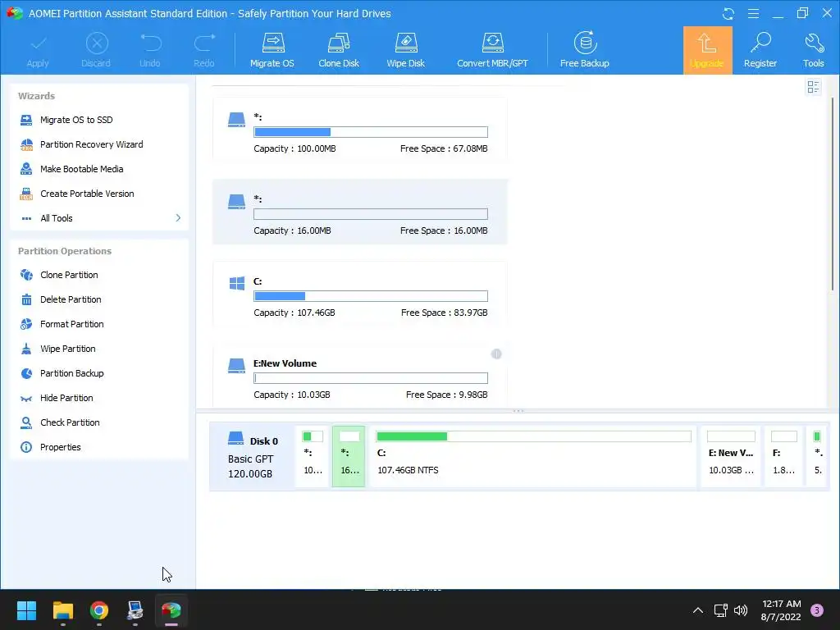Screen dimensions: 840x630
Task: Toggle the partition list view mode icon
Action: (813, 87)
